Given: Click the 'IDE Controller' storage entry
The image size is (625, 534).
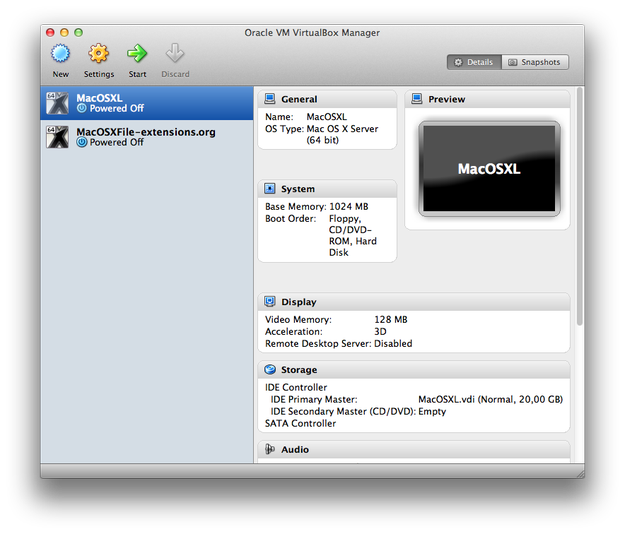Looking at the screenshot, I should coord(296,387).
